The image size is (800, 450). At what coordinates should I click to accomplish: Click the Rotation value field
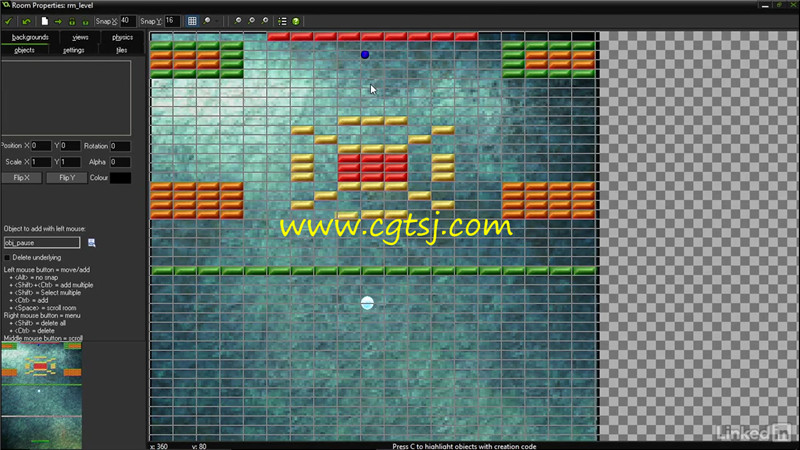pyautogui.click(x=120, y=146)
